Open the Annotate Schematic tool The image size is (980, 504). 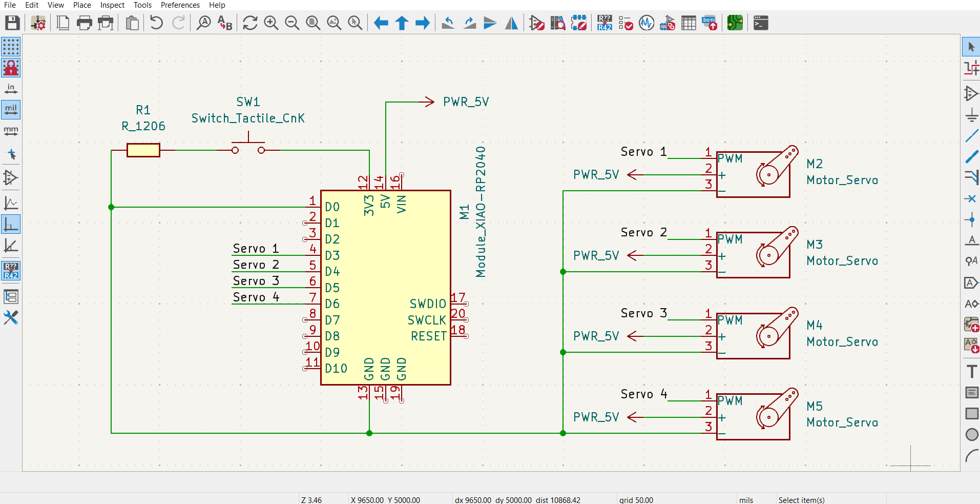click(604, 23)
